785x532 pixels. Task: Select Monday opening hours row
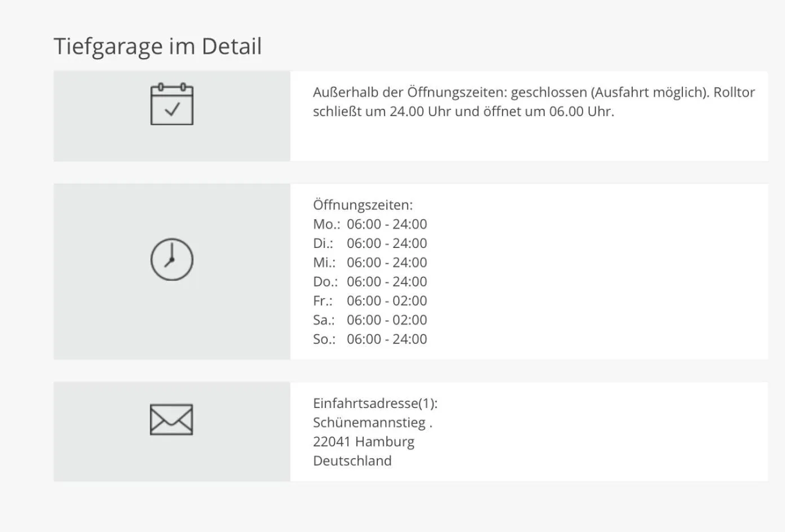pyautogui.click(x=370, y=224)
